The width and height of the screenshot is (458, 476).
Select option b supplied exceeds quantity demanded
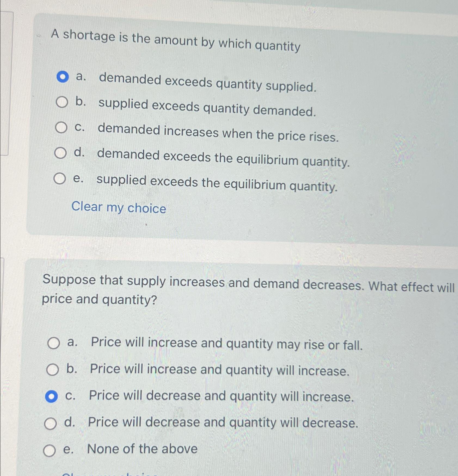pyautogui.click(x=62, y=102)
